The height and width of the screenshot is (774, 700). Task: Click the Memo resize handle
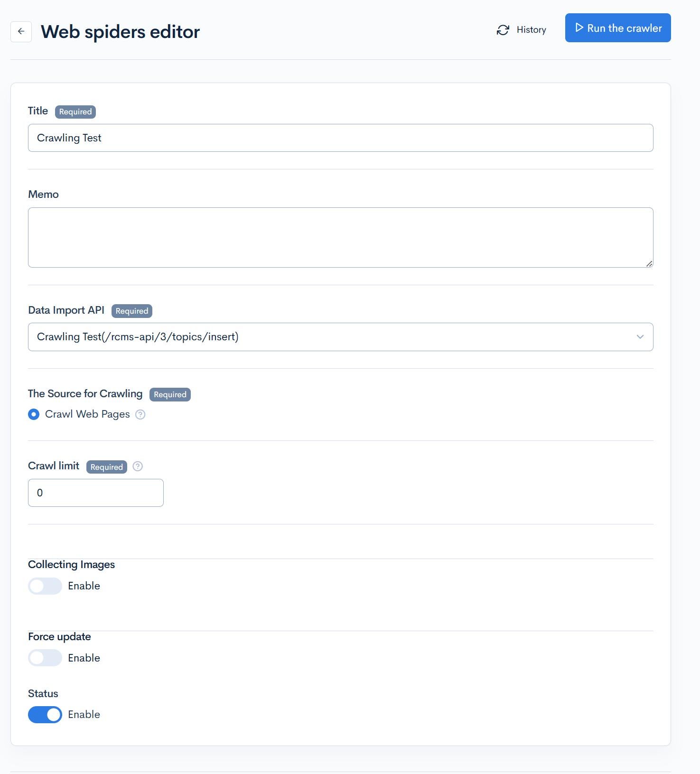pos(649,263)
